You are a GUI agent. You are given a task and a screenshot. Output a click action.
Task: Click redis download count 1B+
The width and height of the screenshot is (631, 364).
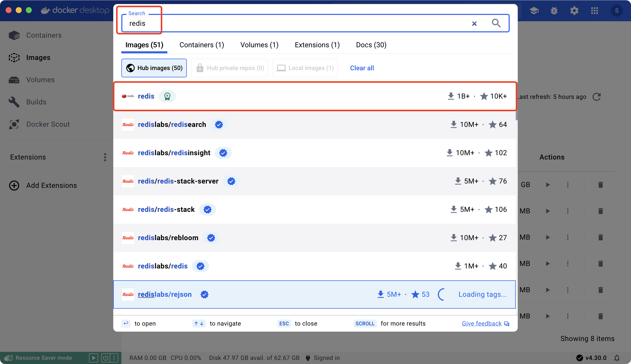coord(459,96)
